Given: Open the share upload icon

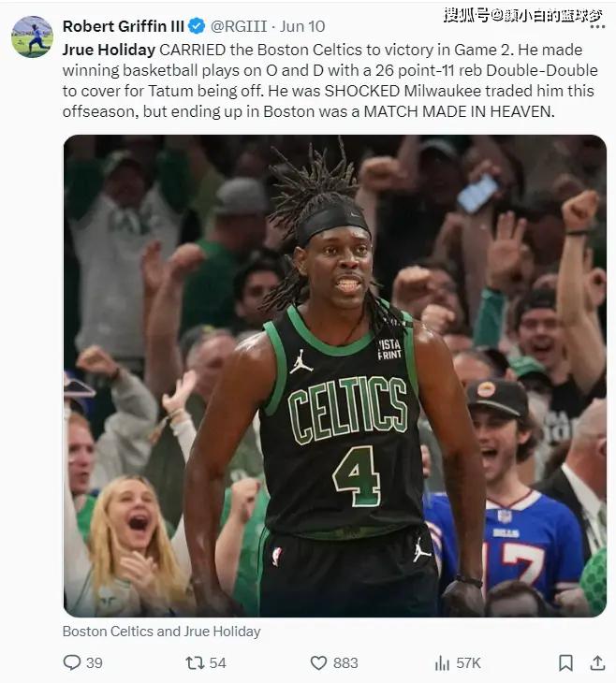Looking at the screenshot, I should click(597, 662).
